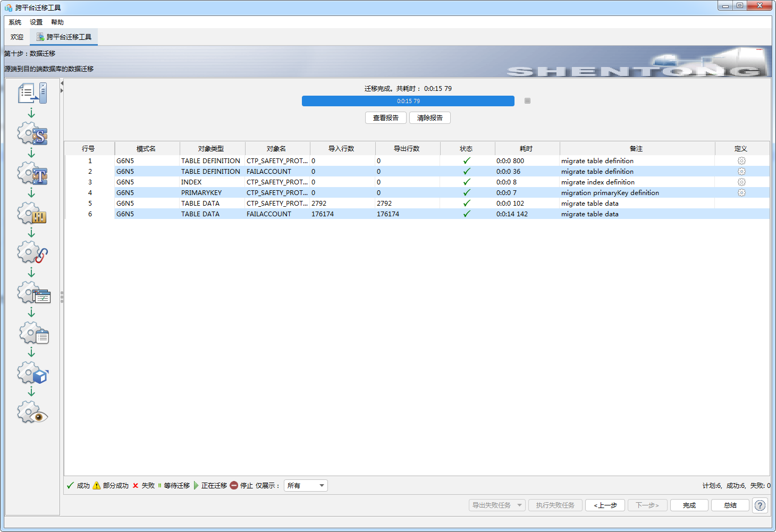Click the help question mark button

(x=760, y=505)
